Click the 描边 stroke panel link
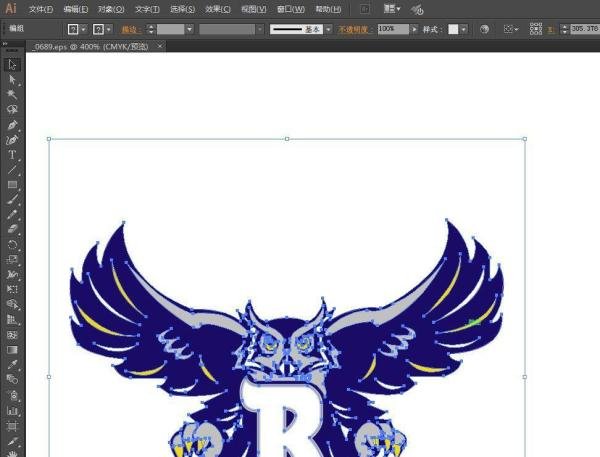 click(x=132, y=29)
